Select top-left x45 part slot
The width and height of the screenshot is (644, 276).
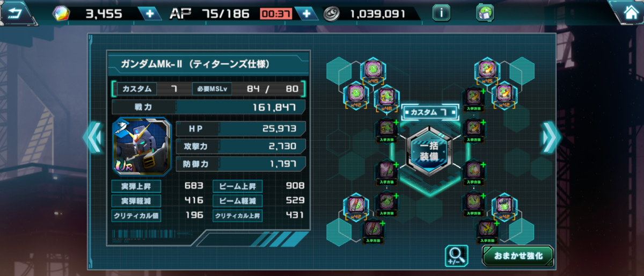[x=372, y=72]
